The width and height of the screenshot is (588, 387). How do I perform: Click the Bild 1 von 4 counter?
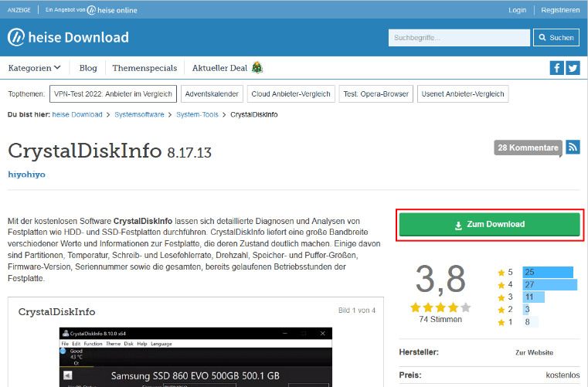coord(357,311)
